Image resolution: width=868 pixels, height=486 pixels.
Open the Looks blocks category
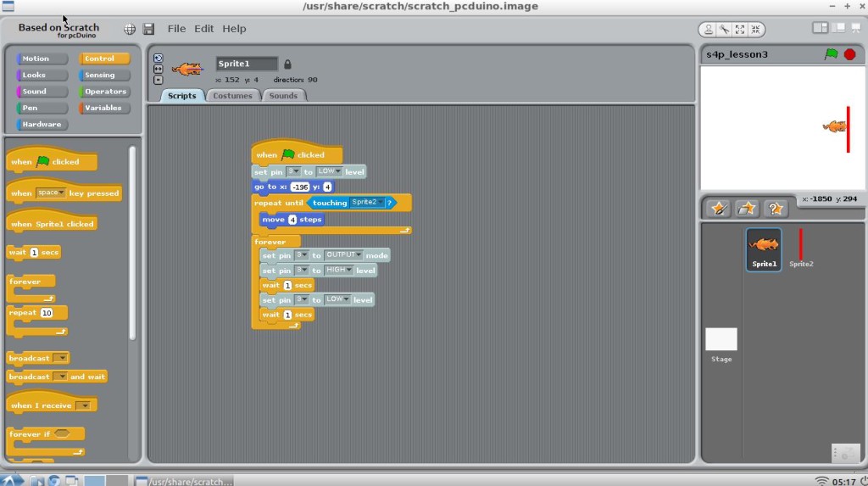click(42, 75)
